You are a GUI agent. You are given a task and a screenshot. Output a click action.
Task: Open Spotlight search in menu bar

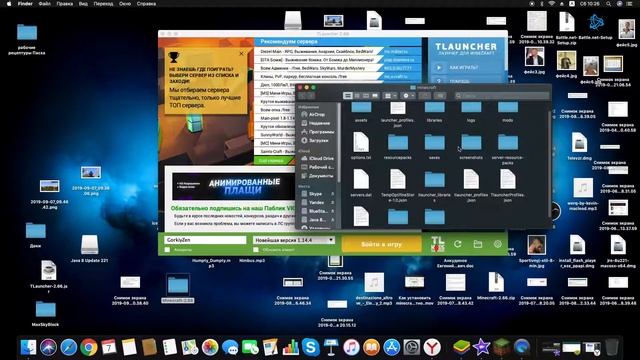608,4
